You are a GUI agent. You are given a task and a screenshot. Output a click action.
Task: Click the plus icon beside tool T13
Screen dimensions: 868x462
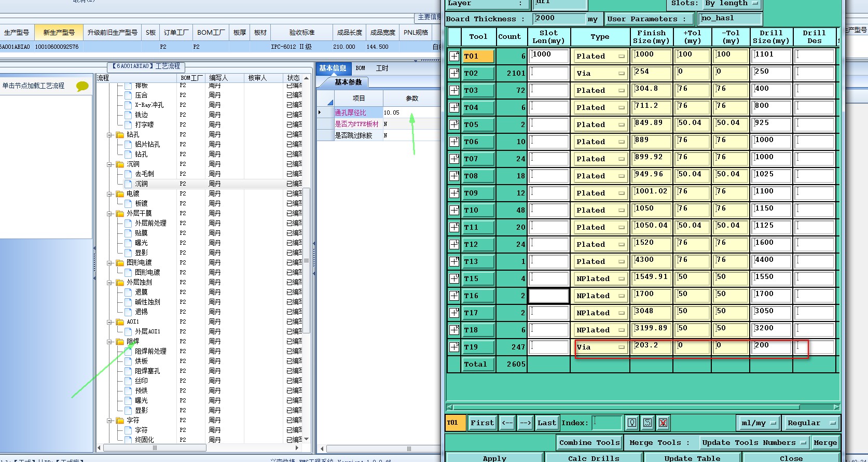(x=454, y=261)
